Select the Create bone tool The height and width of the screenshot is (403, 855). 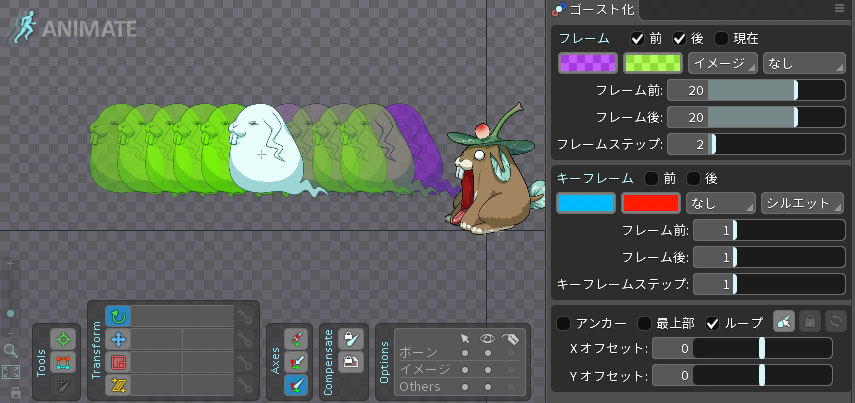tap(63, 385)
